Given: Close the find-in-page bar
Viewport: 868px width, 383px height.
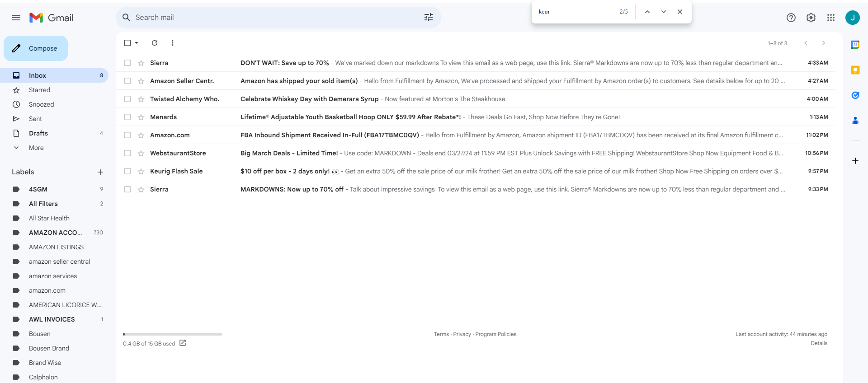Looking at the screenshot, I should (680, 12).
